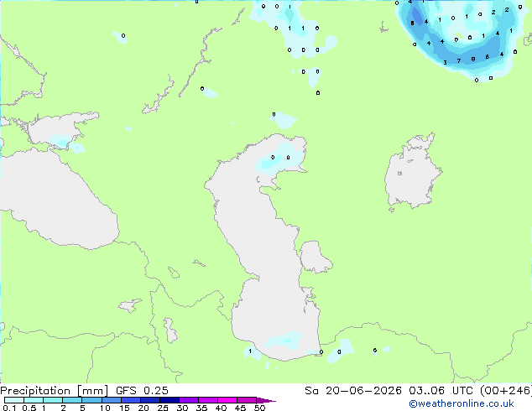Click the 5–10 mm legend swatch
This screenshot has width=532, height=411.
(91, 400)
